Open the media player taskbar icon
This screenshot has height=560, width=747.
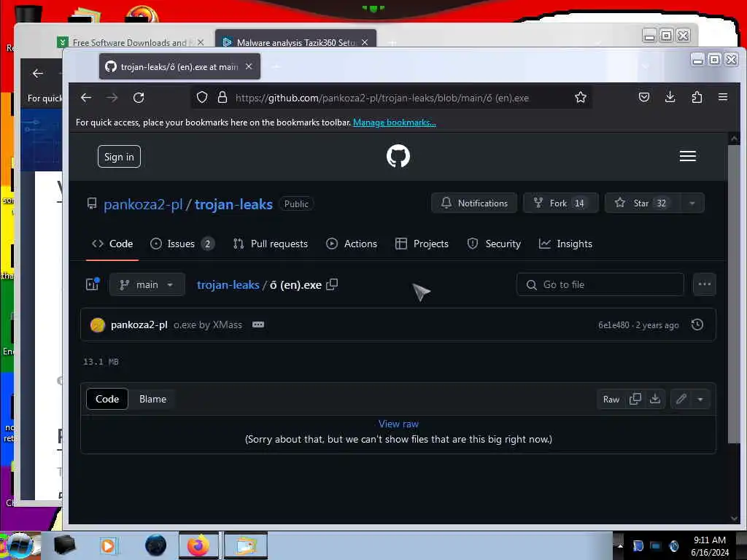(x=108, y=545)
